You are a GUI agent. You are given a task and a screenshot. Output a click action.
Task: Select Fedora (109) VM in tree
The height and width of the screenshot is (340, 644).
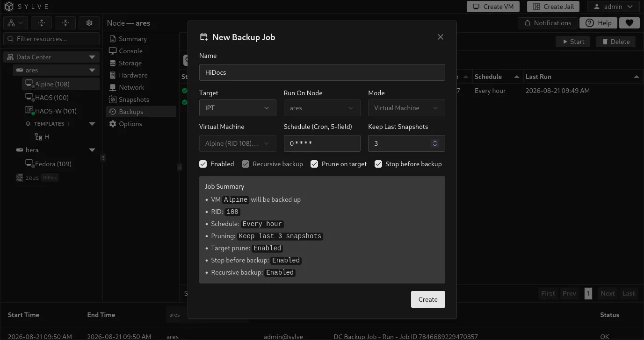(61, 164)
